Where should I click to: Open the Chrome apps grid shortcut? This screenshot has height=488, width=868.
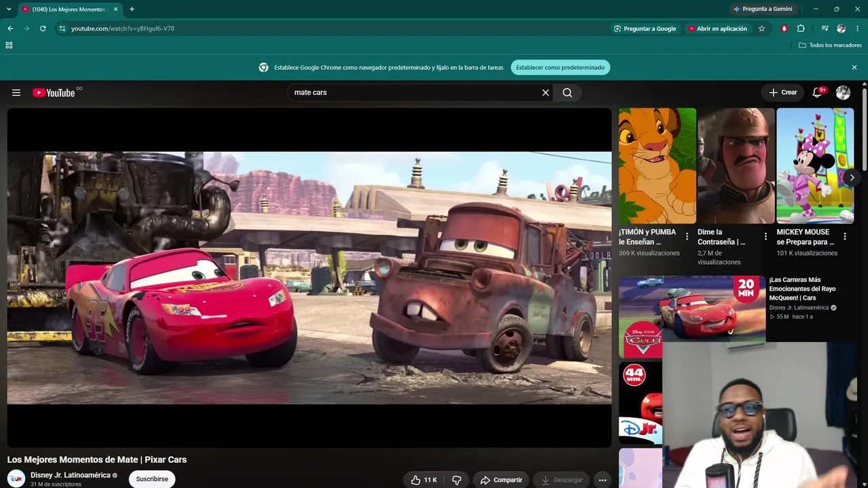[9, 45]
